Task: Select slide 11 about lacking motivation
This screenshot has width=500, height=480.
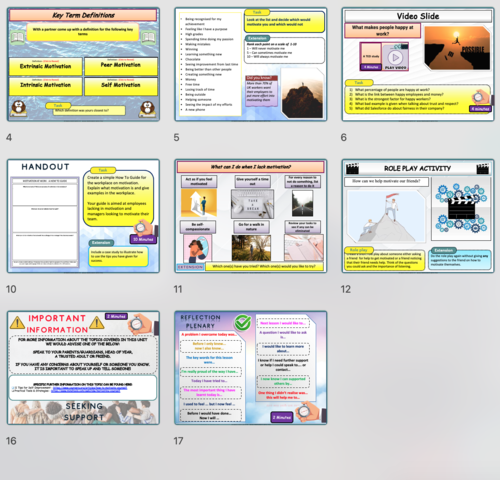Action: coord(251,216)
